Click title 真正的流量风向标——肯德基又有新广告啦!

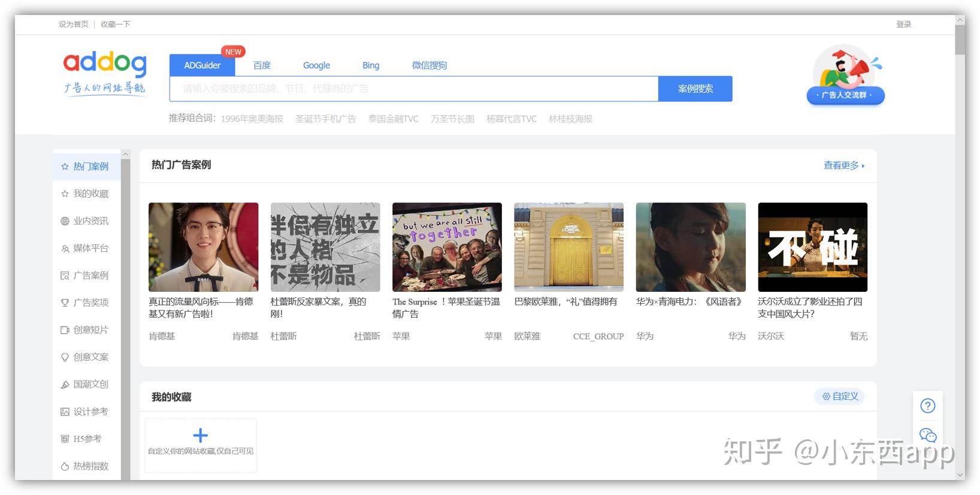[201, 307]
